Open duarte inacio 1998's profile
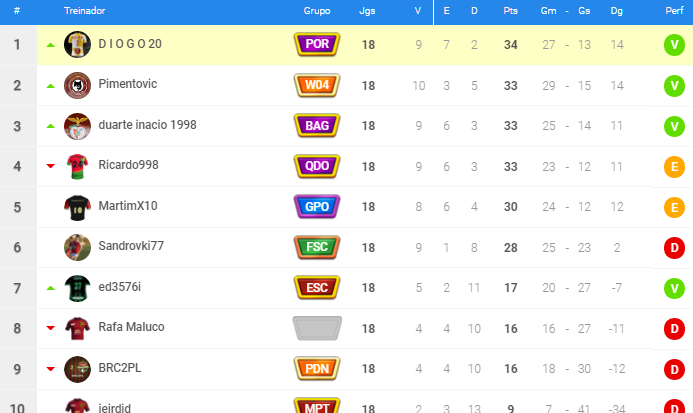Image resolution: width=693 pixels, height=413 pixels. point(147,125)
